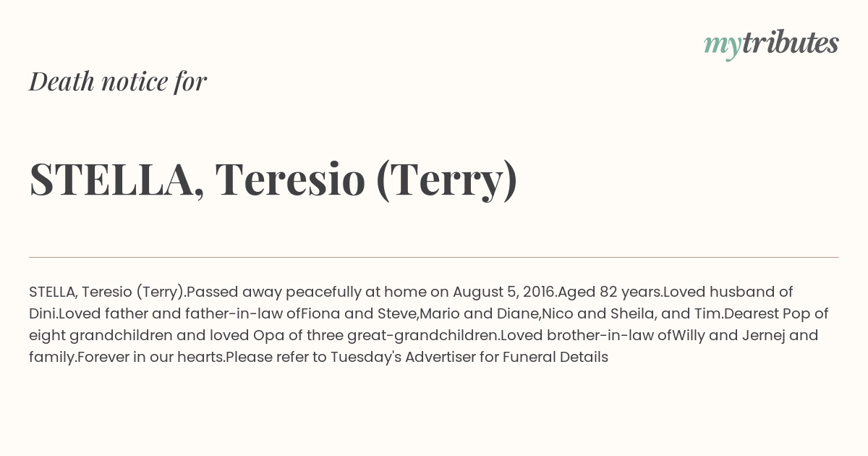Click the word 'STELLA,' in the large title
The width and height of the screenshot is (868, 456).
click(x=116, y=179)
